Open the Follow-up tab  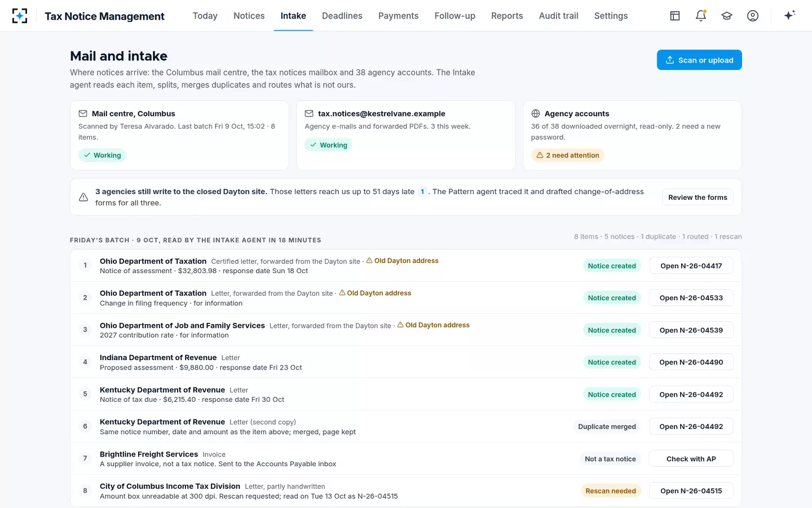click(455, 16)
